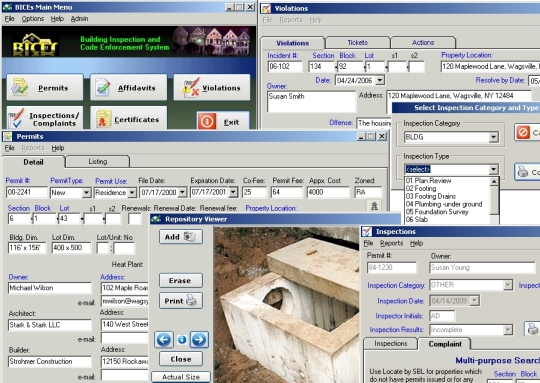Click the red Exit button

(x=223, y=121)
